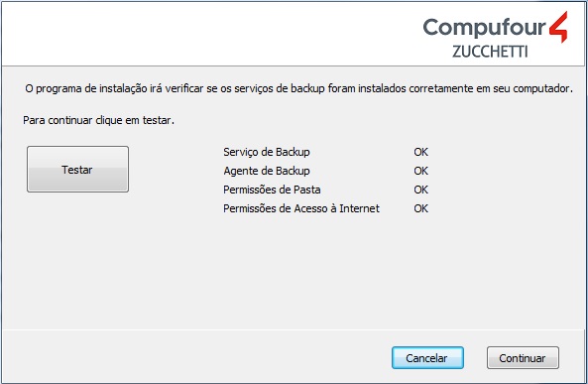The image size is (588, 384).
Task: Click OK status beside Permissões de Acesso à Internet
Action: pos(420,208)
